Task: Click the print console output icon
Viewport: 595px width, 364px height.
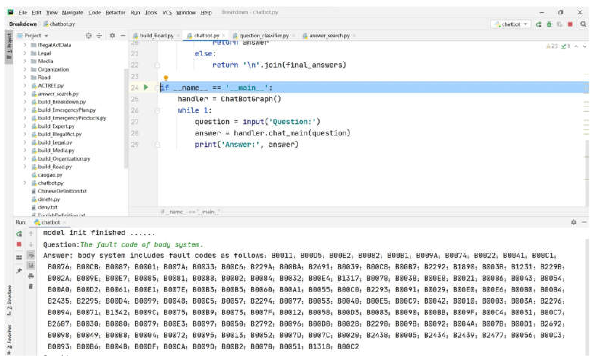Action: coord(31,276)
